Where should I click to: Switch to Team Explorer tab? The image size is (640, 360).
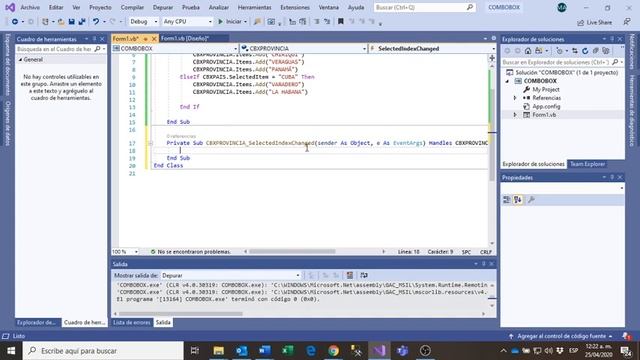(587, 164)
